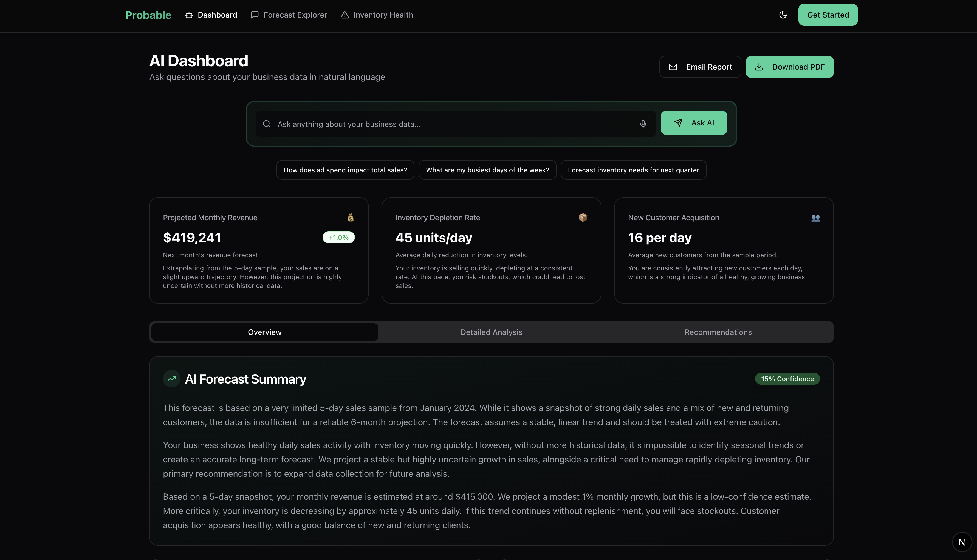Viewport: 977px width, 560px height.
Task: Click the Next.js N badge in corner
Action: point(962,542)
